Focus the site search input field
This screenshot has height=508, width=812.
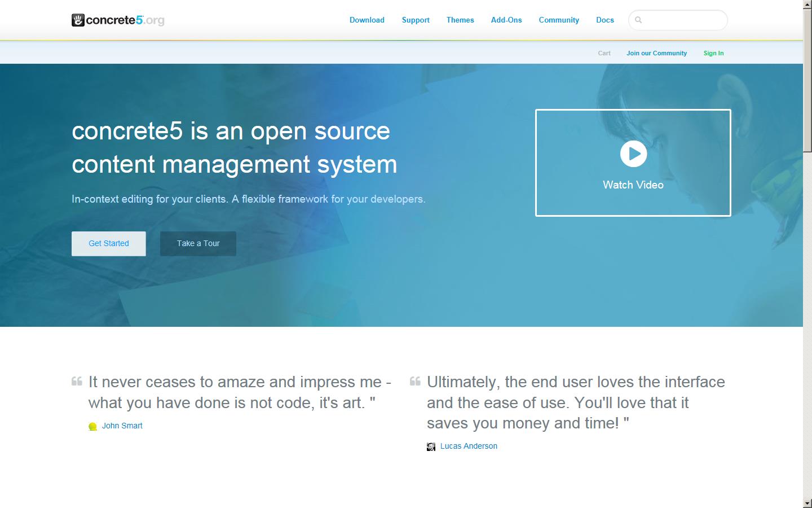[x=683, y=20]
